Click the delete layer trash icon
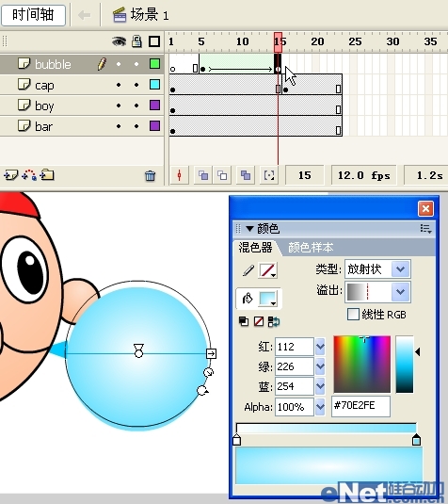448x504 pixels. (x=150, y=175)
